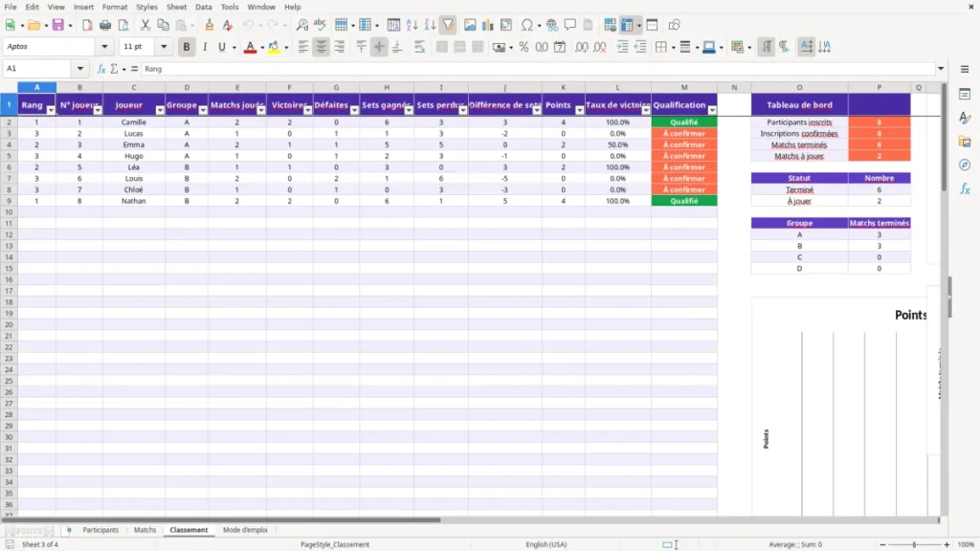Click the zoom in plus button
This screenshot has width=980, height=551.
pyautogui.click(x=947, y=544)
